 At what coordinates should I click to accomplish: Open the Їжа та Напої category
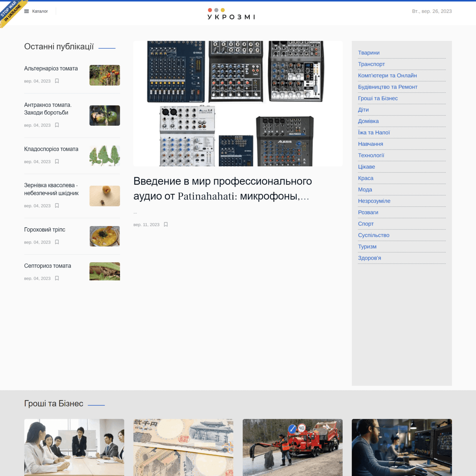click(374, 132)
